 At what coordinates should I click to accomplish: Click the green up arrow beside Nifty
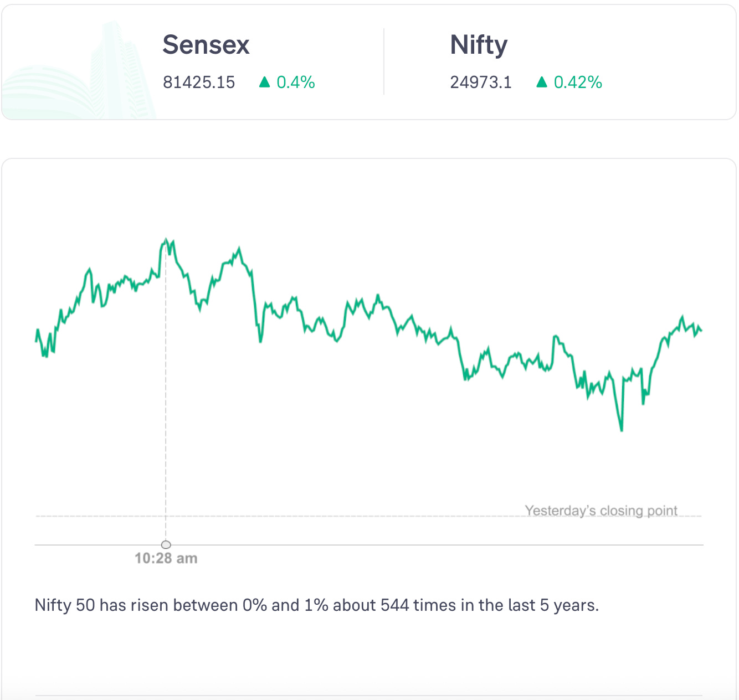pyautogui.click(x=542, y=83)
